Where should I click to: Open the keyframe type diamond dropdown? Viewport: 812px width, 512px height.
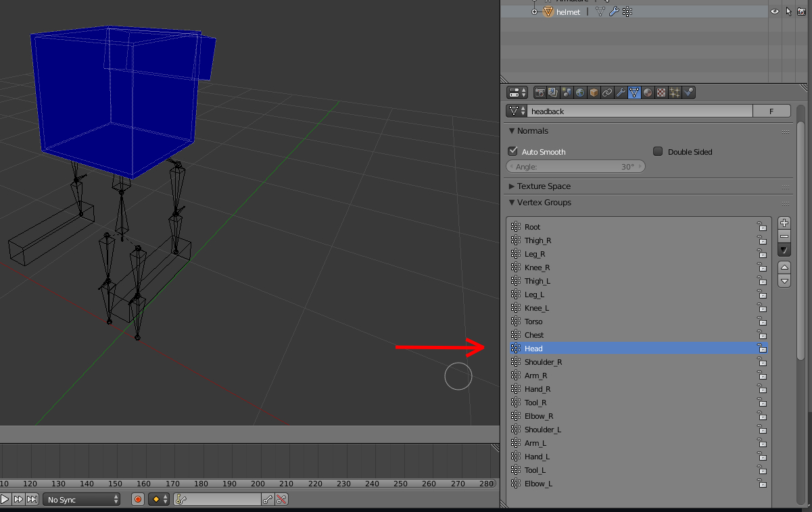pos(159,499)
